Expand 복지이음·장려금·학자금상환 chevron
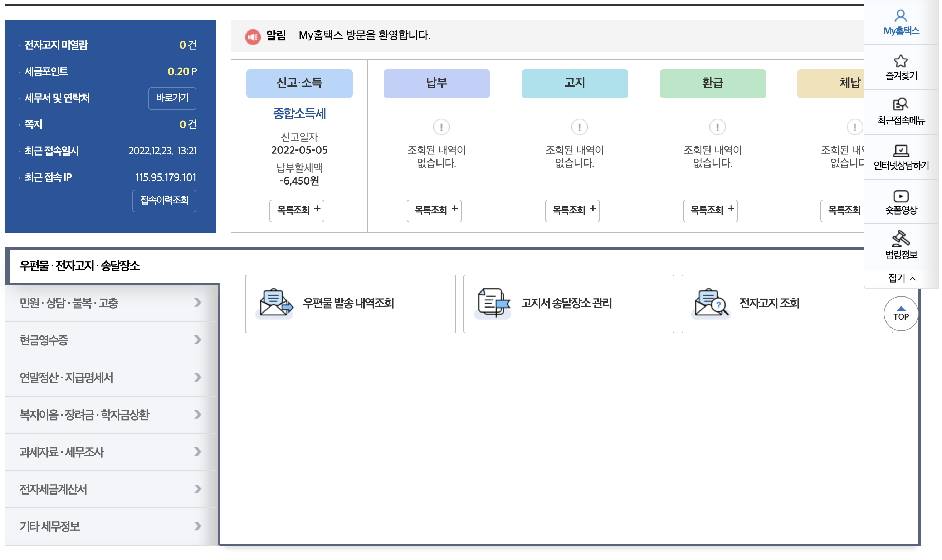This screenshot has width=942, height=560. [197, 414]
